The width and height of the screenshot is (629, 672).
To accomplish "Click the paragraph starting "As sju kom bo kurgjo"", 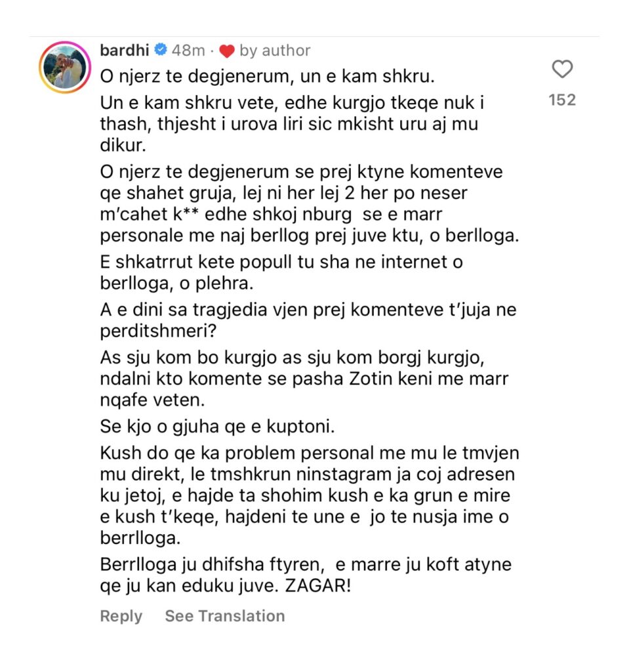I will 304,379.
